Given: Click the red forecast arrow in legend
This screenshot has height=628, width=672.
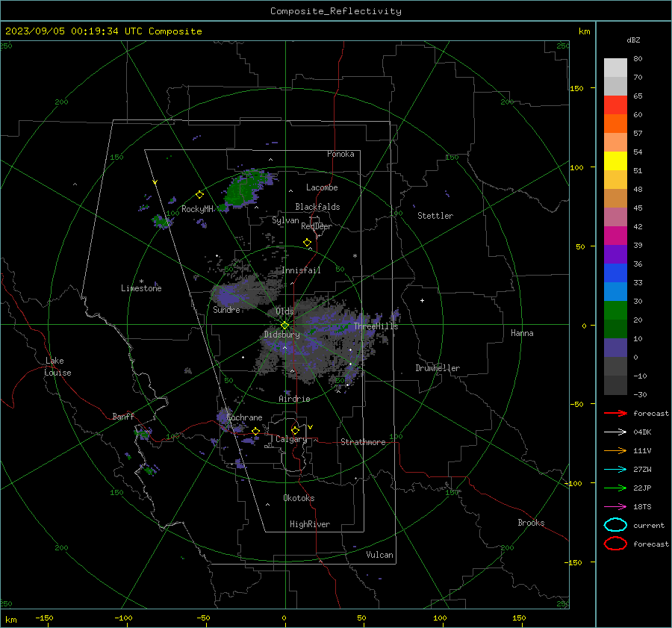Looking at the screenshot, I should point(615,413).
